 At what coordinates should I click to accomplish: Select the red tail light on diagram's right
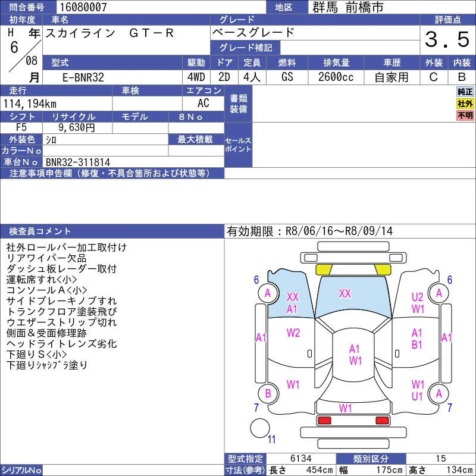pos(382,421)
